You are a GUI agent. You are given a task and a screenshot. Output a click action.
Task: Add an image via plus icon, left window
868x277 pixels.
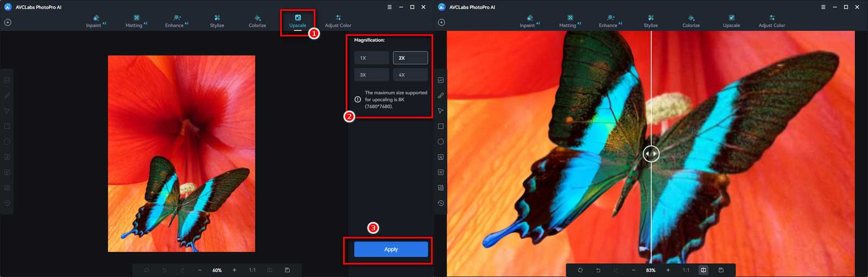coord(8,22)
